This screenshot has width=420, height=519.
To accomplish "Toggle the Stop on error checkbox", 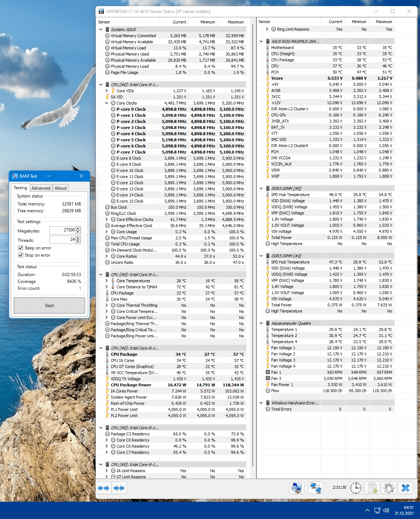I will [21, 255].
